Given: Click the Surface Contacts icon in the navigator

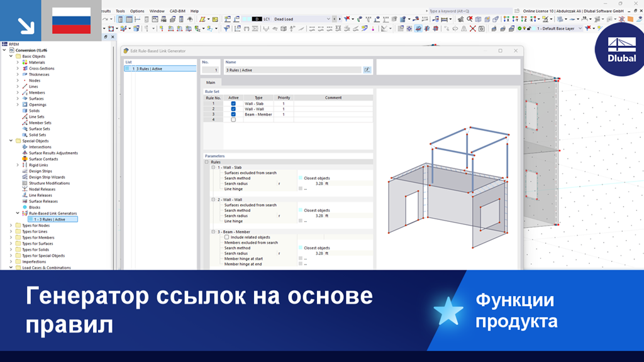Looking at the screenshot, I should click(25, 159).
